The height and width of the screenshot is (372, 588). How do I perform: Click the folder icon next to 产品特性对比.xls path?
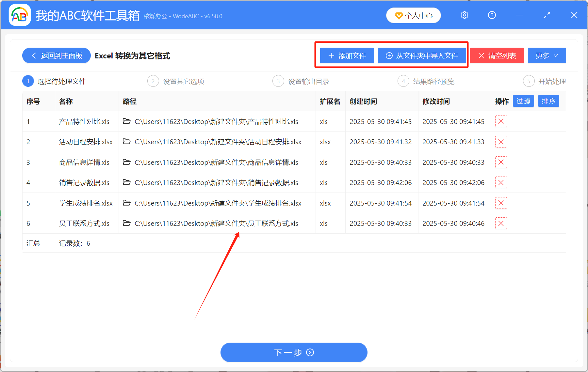pos(127,121)
